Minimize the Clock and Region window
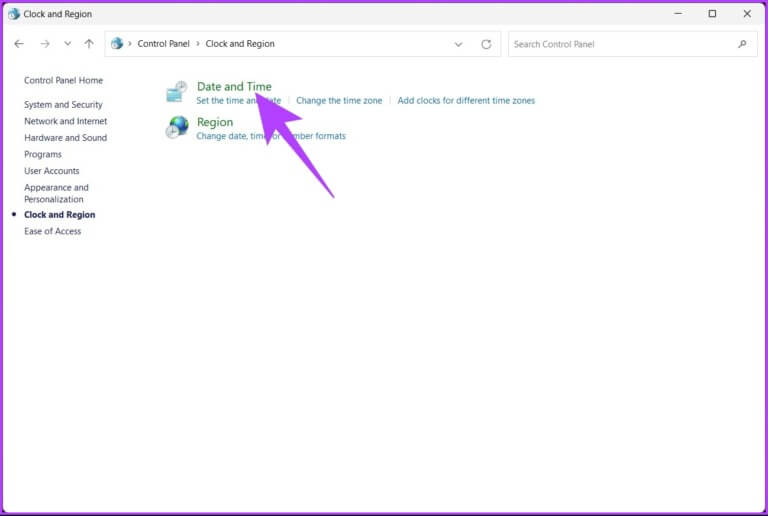The width and height of the screenshot is (768, 516). pos(678,14)
